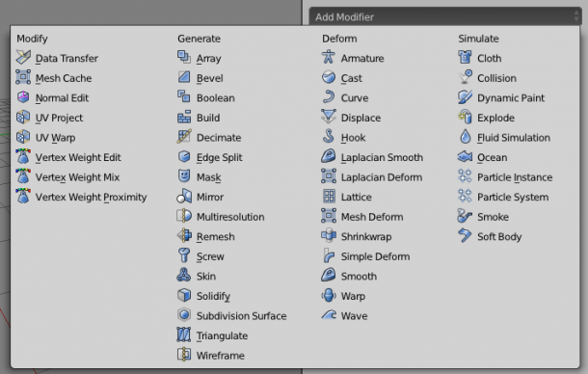This screenshot has width=588, height=374.
Task: Click the Array modifier icon
Action: pos(184,58)
